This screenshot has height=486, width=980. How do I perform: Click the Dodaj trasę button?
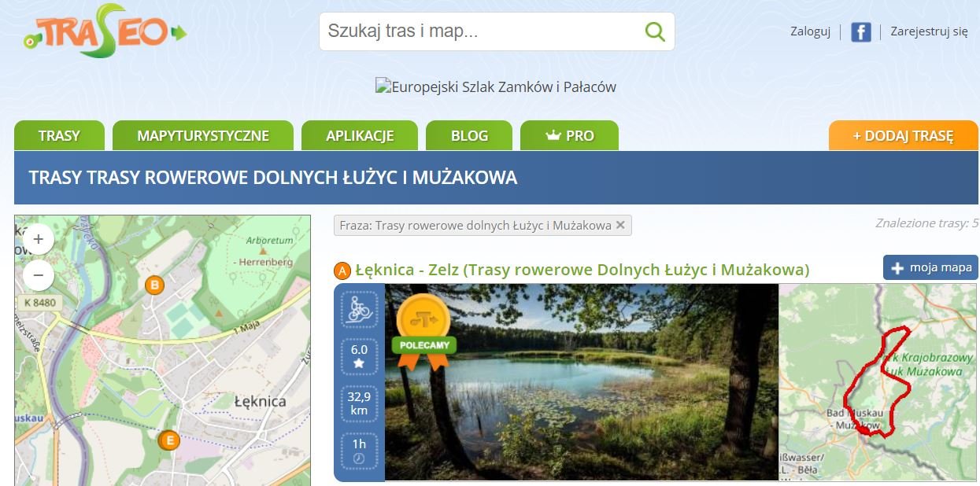tap(903, 135)
